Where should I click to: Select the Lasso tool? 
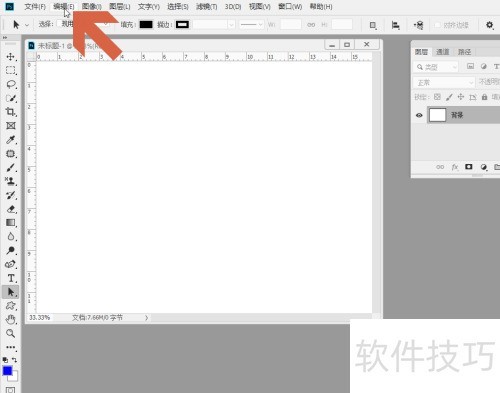11,84
